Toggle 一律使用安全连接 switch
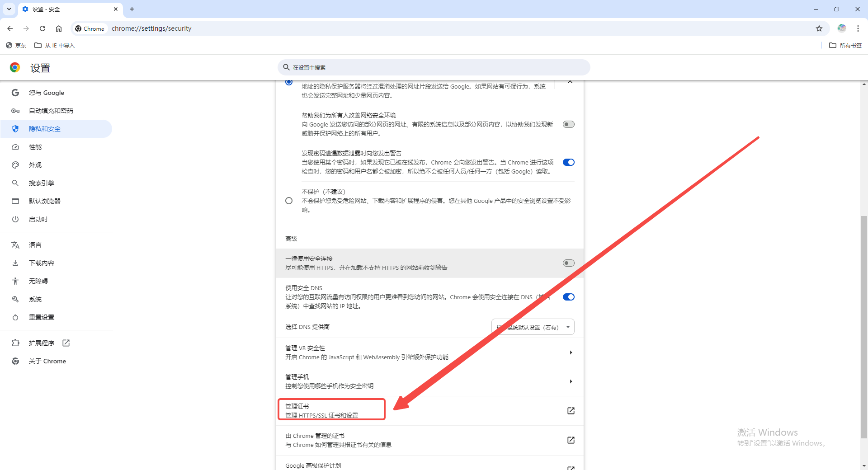 tap(569, 263)
